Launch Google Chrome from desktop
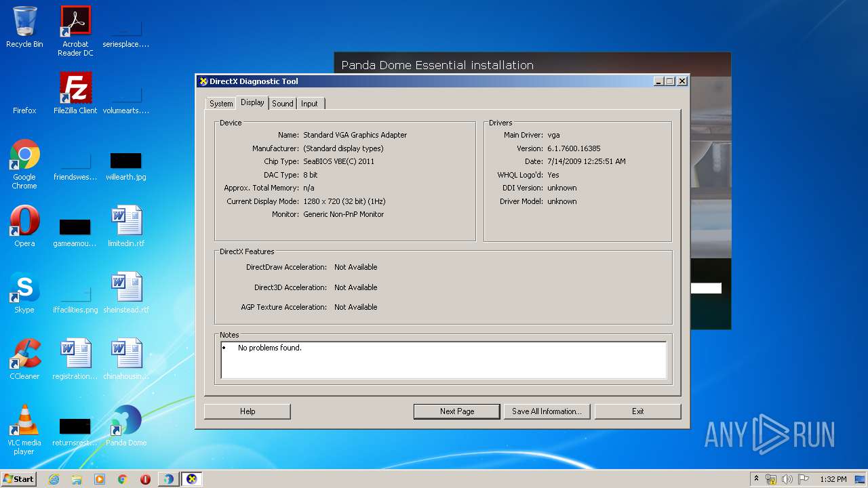Screen dimensions: 868x488 (x=24, y=164)
